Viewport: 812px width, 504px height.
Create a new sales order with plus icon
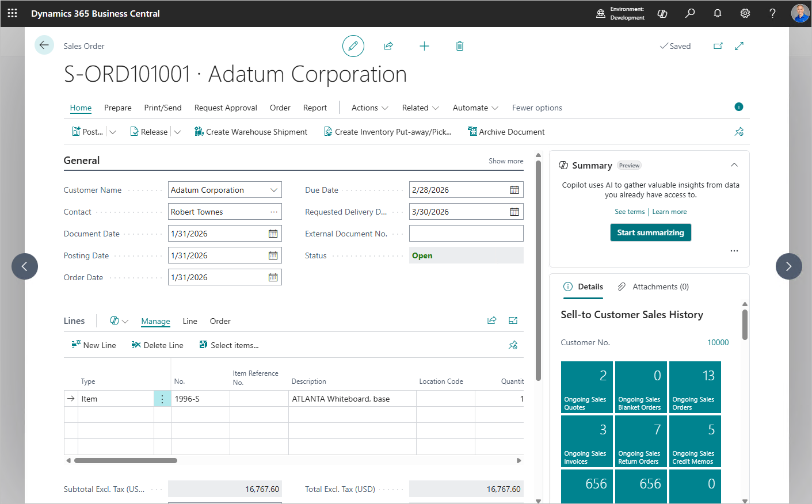click(x=424, y=46)
